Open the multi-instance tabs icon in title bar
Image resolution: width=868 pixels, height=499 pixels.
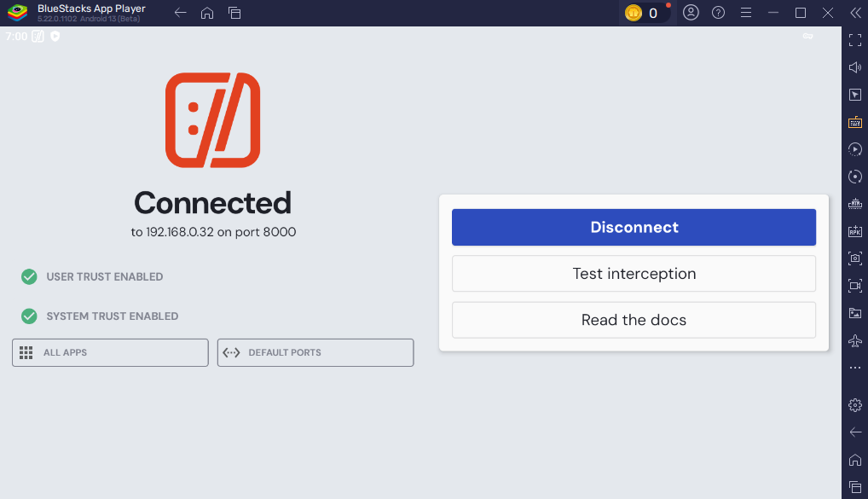click(x=234, y=13)
